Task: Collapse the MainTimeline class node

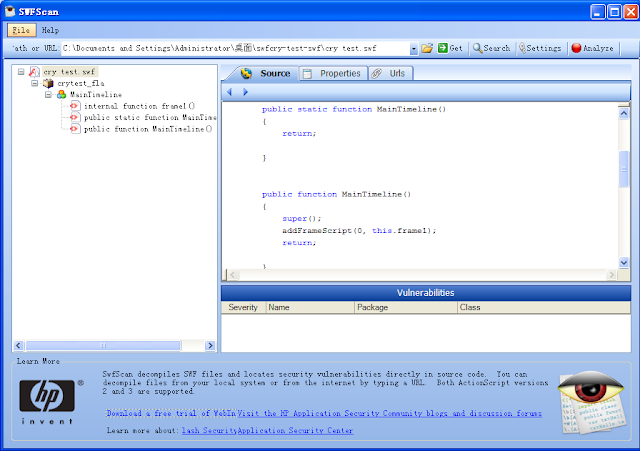Action: pos(48,95)
